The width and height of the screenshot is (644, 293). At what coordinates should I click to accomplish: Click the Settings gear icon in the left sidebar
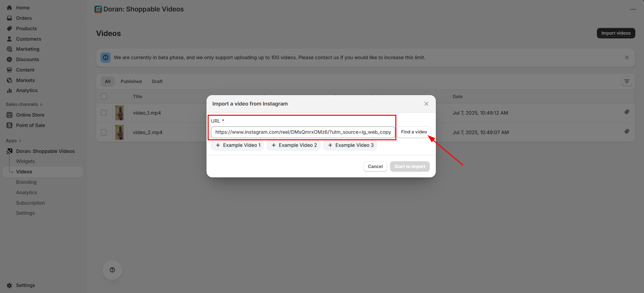click(x=9, y=285)
